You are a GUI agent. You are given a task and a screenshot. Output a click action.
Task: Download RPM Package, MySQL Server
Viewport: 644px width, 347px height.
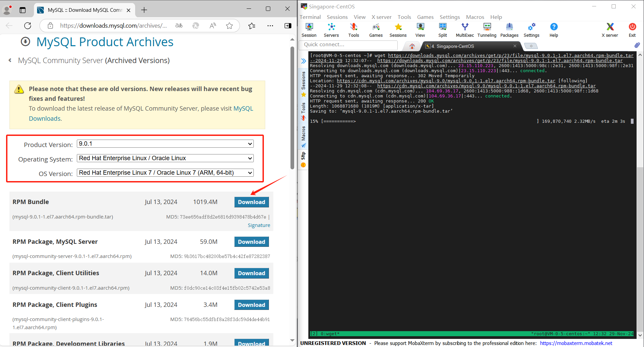tap(251, 242)
